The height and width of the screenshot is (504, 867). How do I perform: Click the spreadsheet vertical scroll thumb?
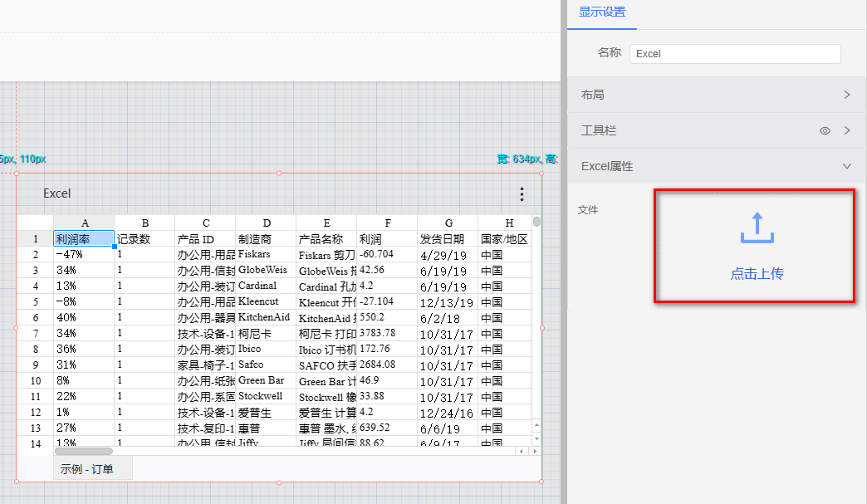point(536,222)
